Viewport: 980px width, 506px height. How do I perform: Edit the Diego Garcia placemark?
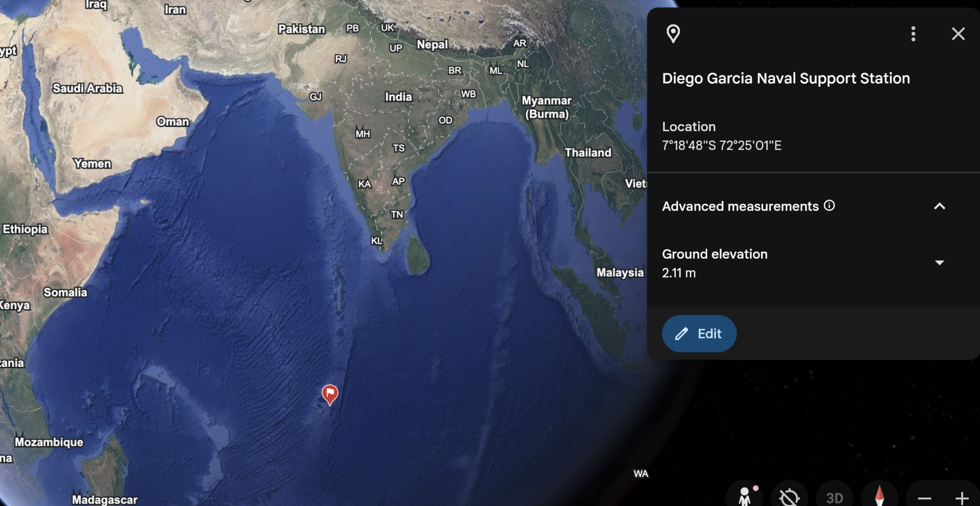point(699,334)
